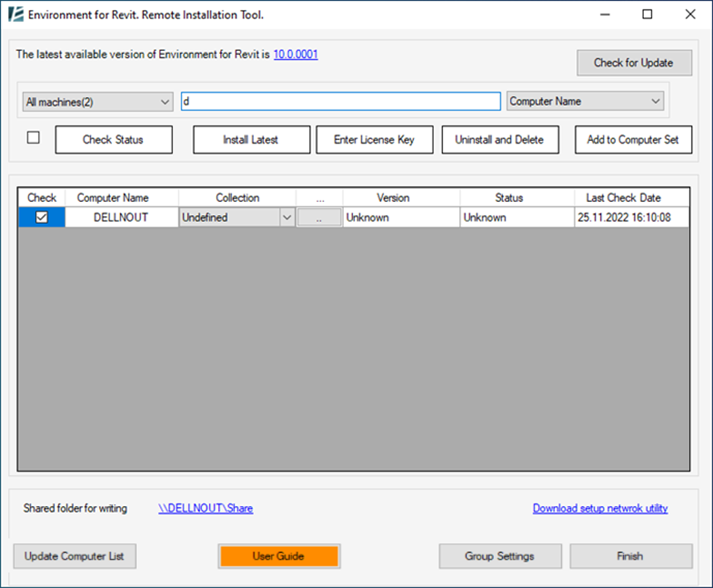Click Add to Computer Set button
Viewport: 713px width, 588px height.
point(633,140)
